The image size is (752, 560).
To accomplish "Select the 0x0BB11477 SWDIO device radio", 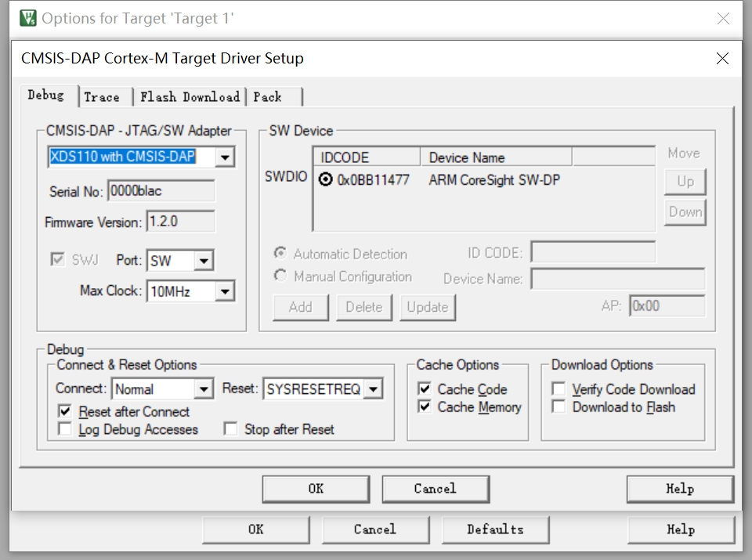I will [x=327, y=180].
